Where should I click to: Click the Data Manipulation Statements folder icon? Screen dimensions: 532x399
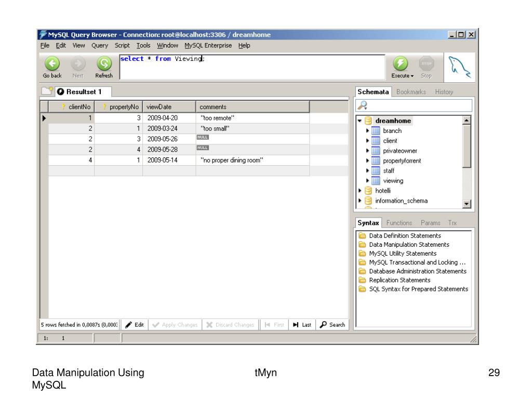click(x=362, y=244)
